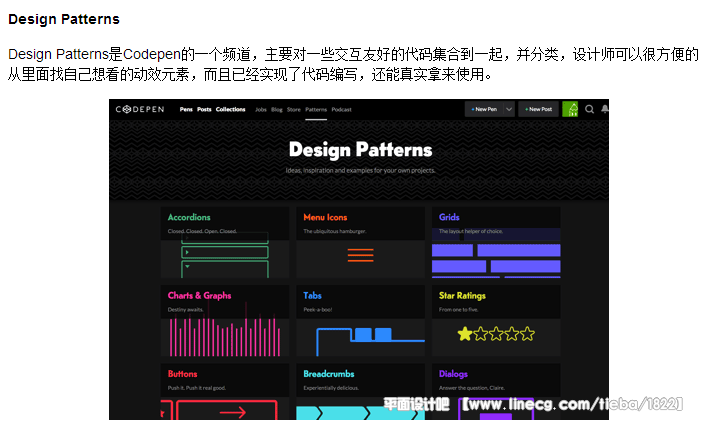Open the notifications bell icon

click(605, 109)
